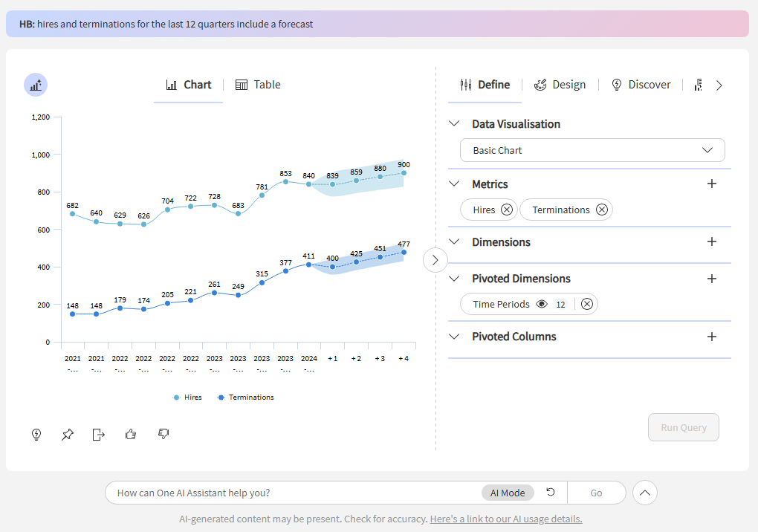Open the Design tab
758x532 pixels.
[x=560, y=85]
